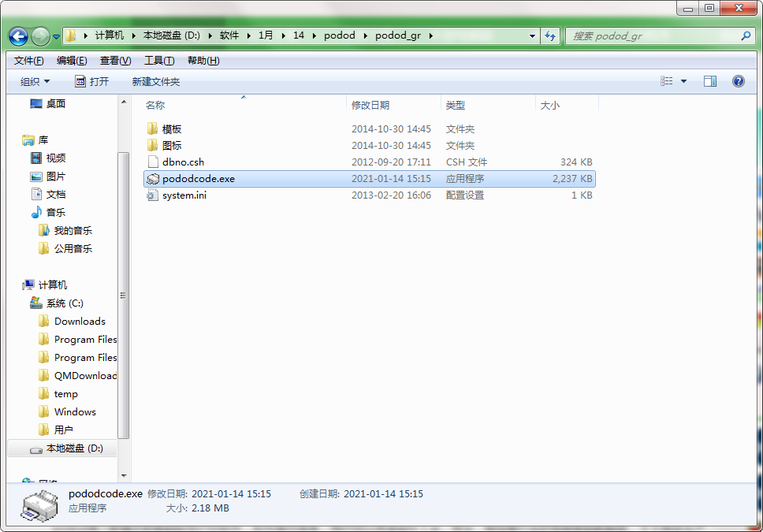The height and width of the screenshot is (532, 763).
Task: Click the search magnifier icon
Action: click(746, 36)
